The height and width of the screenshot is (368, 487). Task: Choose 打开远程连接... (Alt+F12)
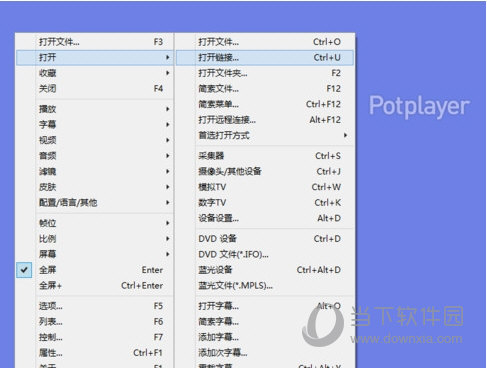(x=265, y=120)
